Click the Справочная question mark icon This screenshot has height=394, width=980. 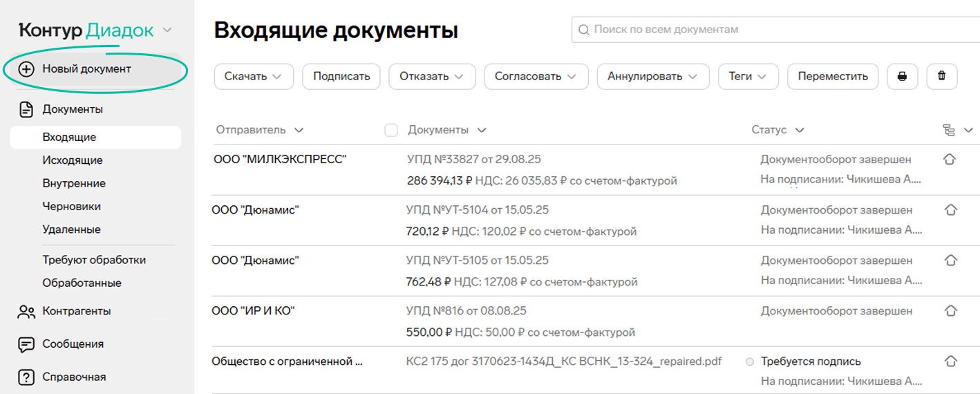26,377
